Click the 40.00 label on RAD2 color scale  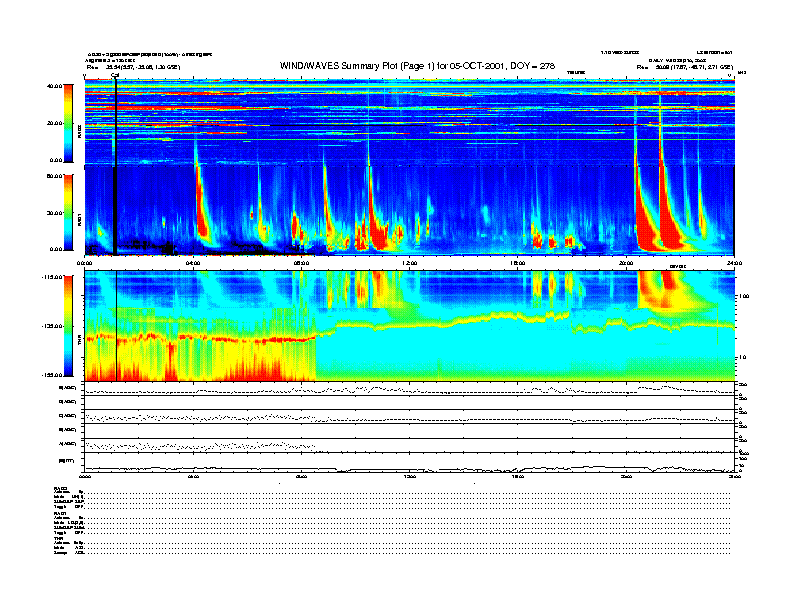[x=54, y=86]
